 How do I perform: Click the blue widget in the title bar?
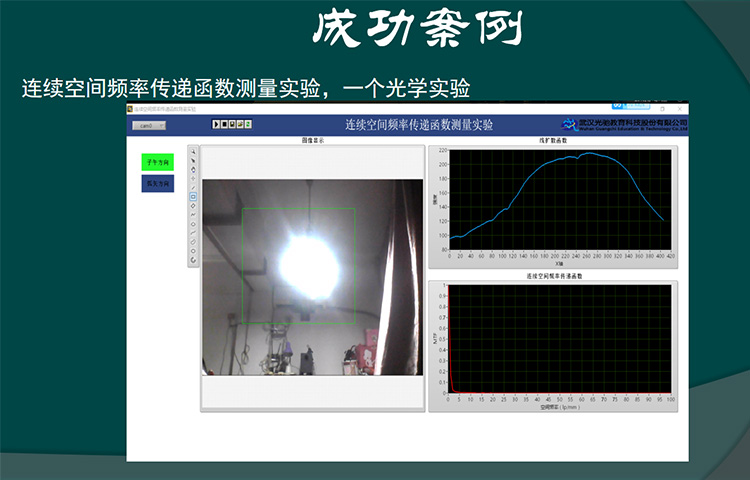point(629,106)
